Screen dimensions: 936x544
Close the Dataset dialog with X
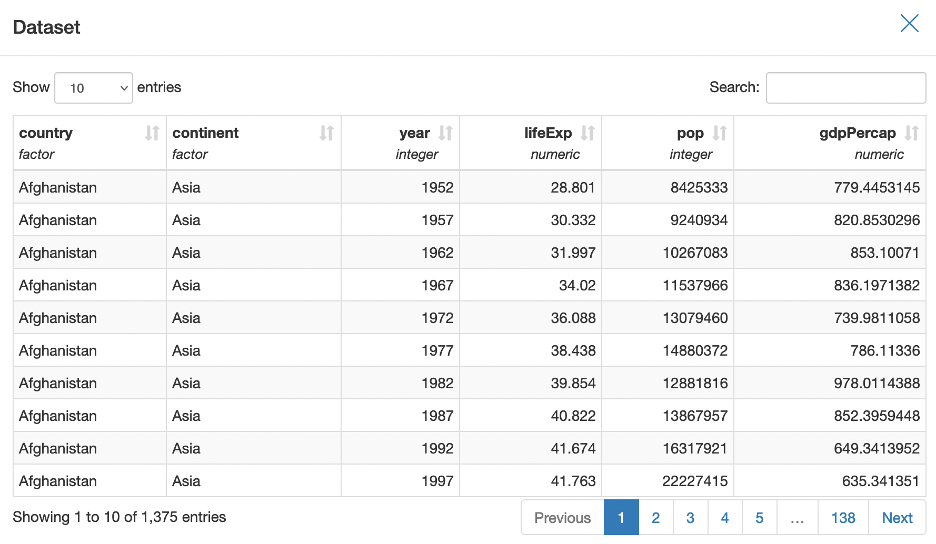tap(909, 24)
